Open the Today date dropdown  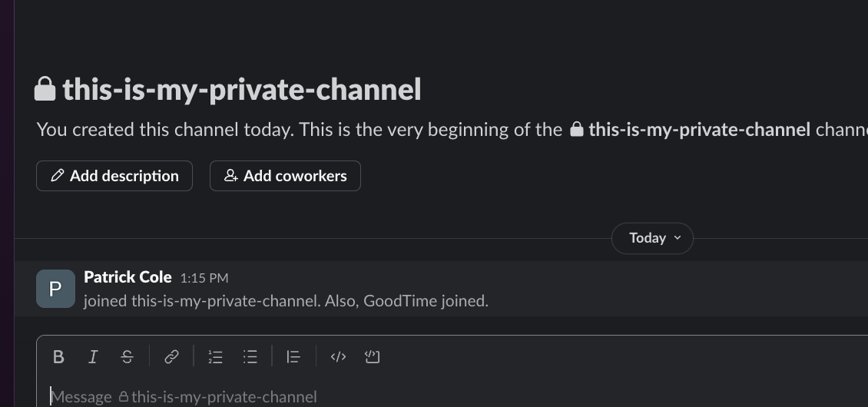pos(652,238)
